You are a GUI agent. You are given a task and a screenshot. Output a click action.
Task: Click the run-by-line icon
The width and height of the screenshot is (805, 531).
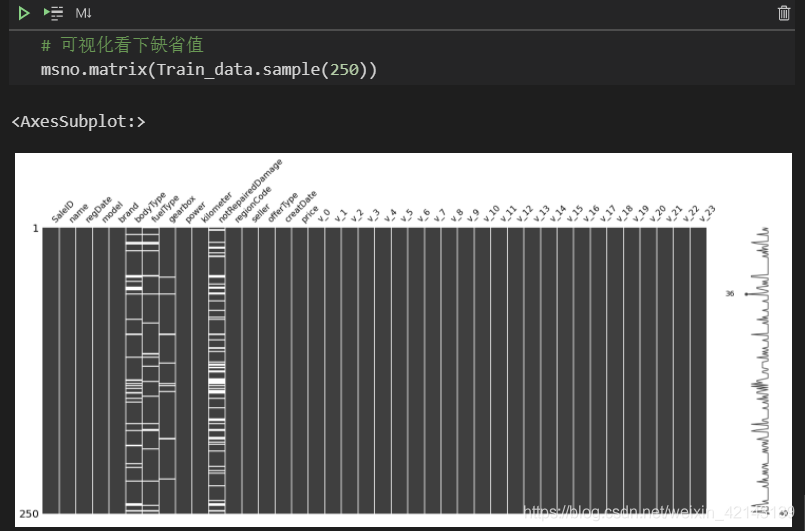(x=53, y=13)
